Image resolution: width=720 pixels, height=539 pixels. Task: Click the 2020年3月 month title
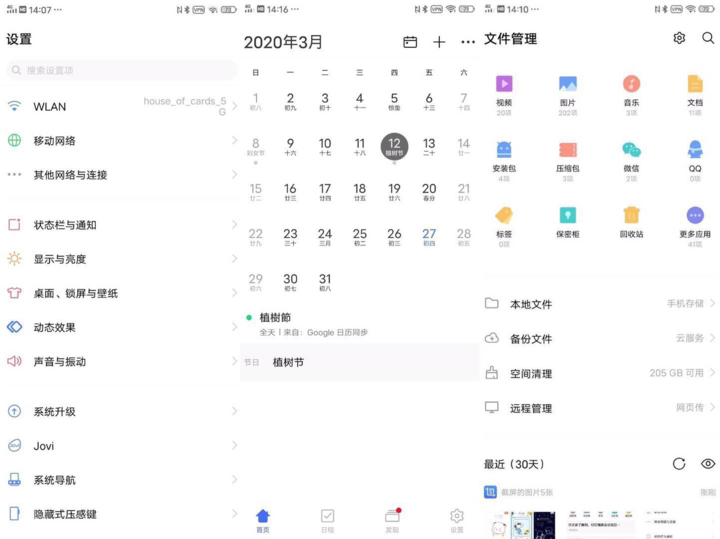click(283, 42)
